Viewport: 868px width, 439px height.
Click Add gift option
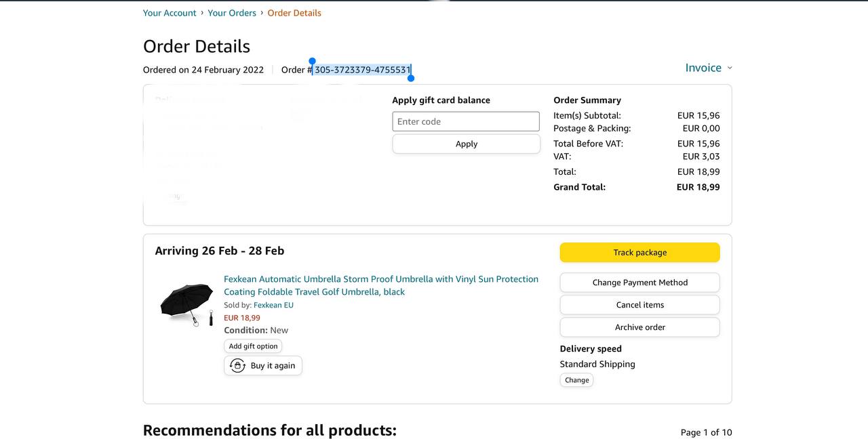click(x=253, y=346)
